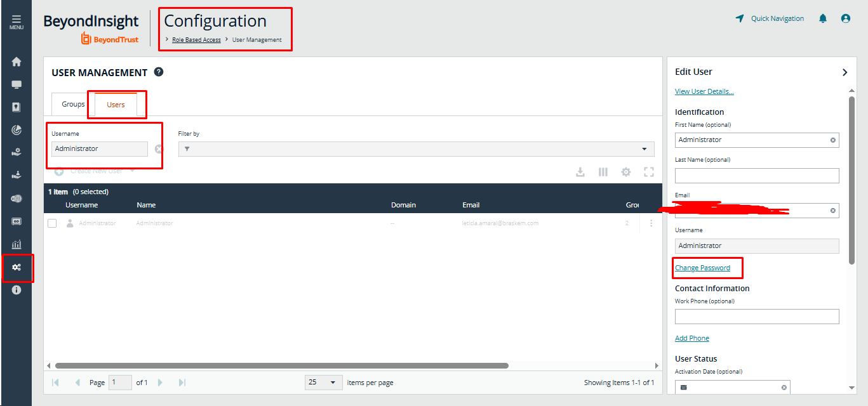Open the items per page dropdown
868x406 pixels.
[x=324, y=383]
